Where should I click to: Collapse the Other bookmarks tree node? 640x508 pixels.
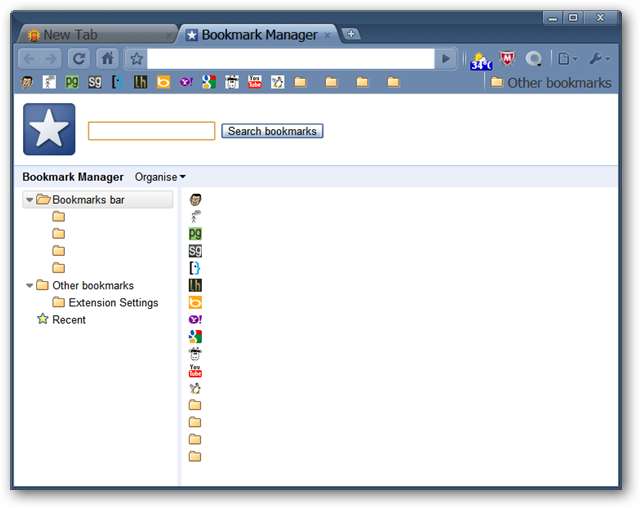(x=29, y=286)
